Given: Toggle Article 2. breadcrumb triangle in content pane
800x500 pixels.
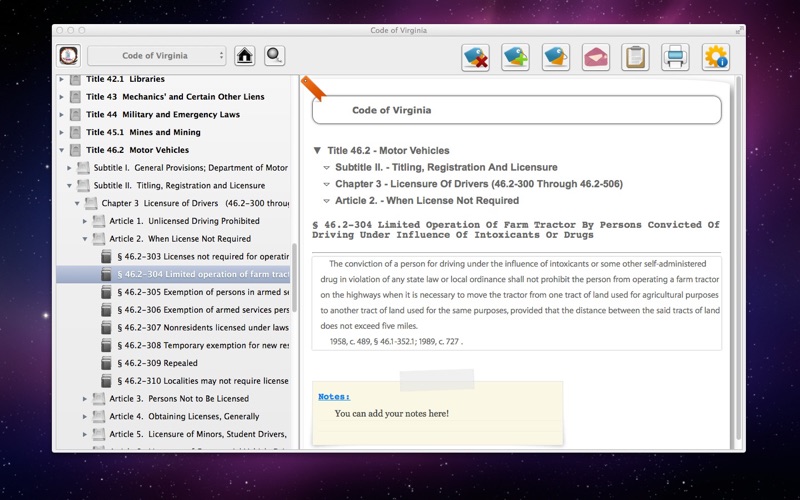Looking at the screenshot, I should pos(327,201).
